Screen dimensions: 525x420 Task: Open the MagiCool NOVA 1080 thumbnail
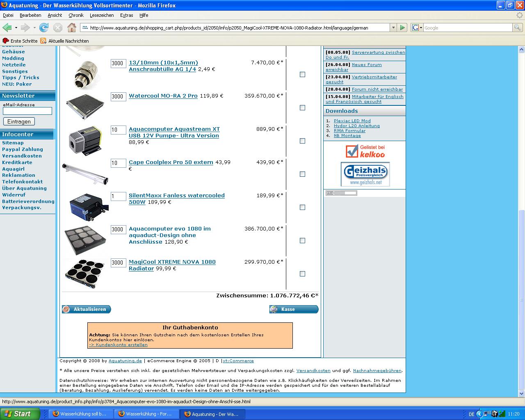click(x=85, y=273)
